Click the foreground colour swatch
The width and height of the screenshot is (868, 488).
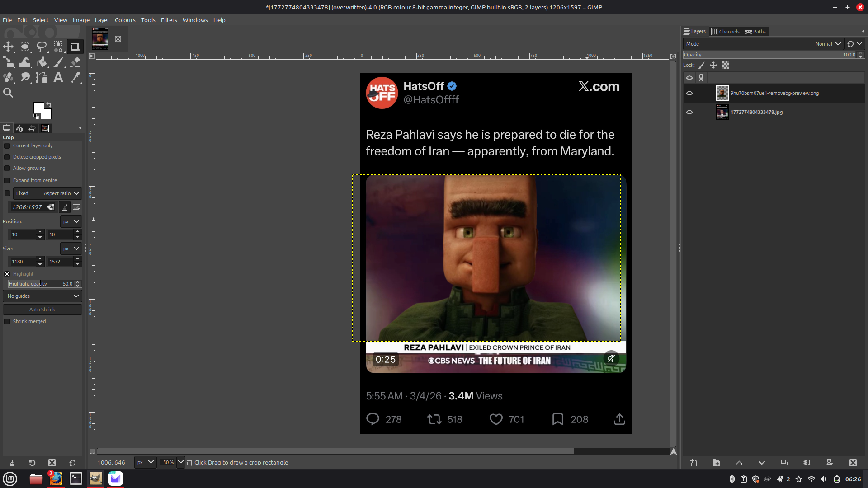(x=38, y=108)
